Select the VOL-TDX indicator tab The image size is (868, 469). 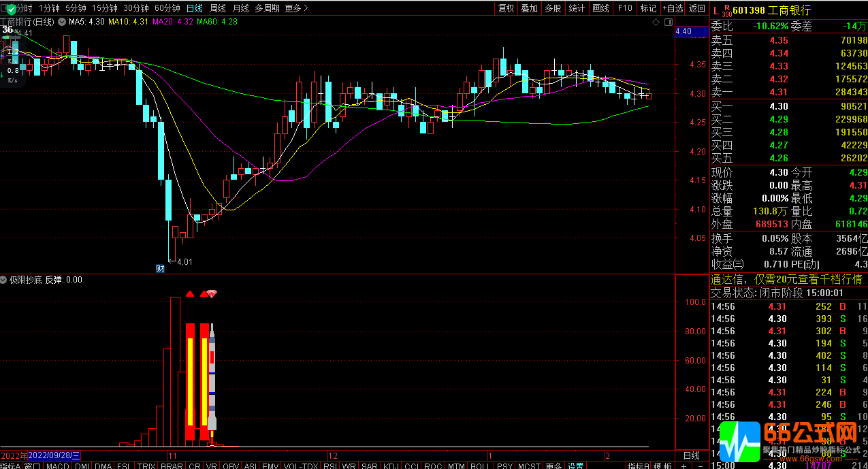pyautogui.click(x=300, y=466)
